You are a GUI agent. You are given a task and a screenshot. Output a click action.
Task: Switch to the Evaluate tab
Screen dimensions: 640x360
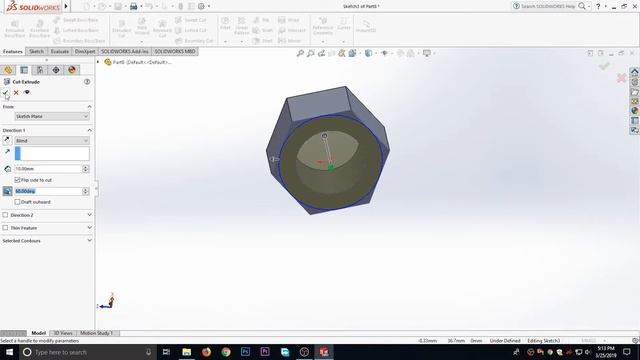pyautogui.click(x=60, y=51)
